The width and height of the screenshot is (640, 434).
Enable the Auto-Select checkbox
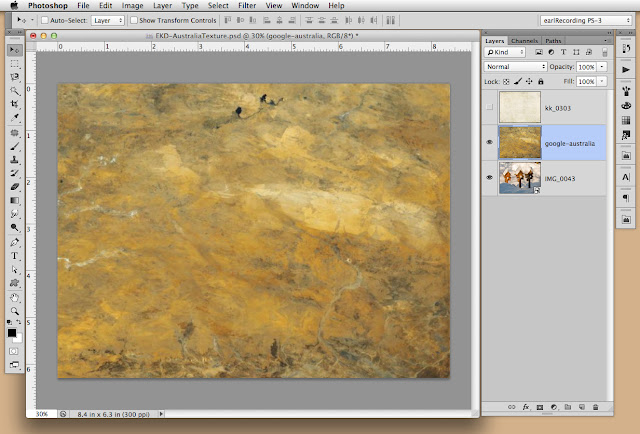45,20
